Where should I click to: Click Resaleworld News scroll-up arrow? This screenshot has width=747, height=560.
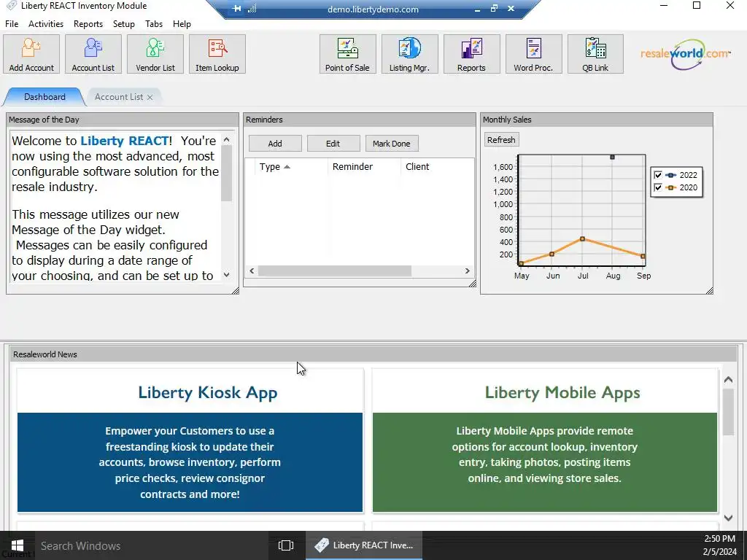(728, 379)
